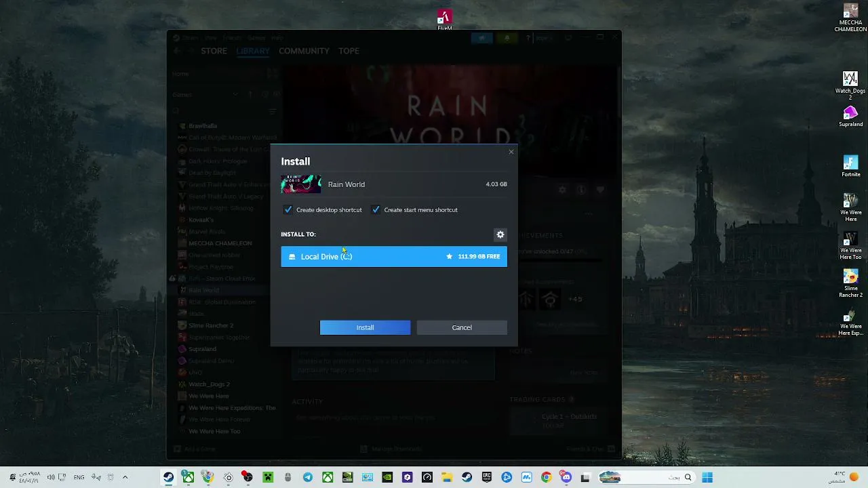Open Manage Downloads in Steam footer
Viewport: 868px width, 488px height.
tap(391, 449)
